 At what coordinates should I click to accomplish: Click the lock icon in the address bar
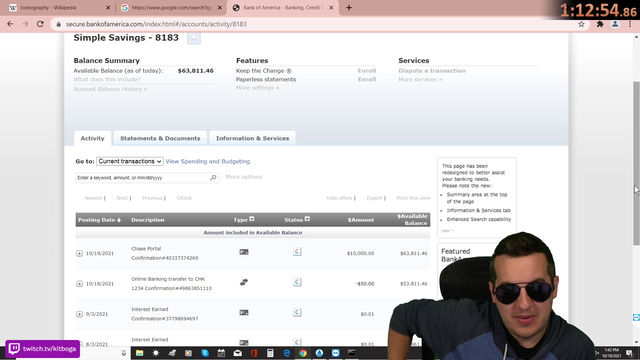point(59,24)
